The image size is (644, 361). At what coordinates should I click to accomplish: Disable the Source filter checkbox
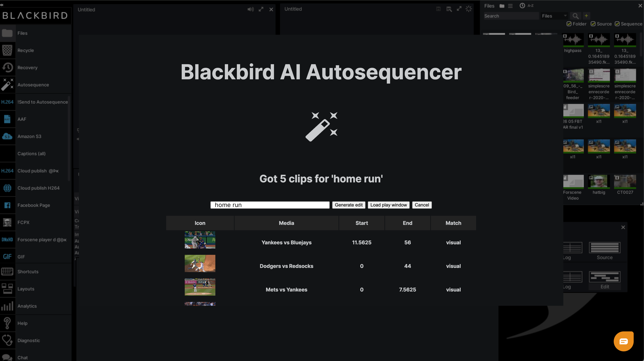tap(593, 24)
